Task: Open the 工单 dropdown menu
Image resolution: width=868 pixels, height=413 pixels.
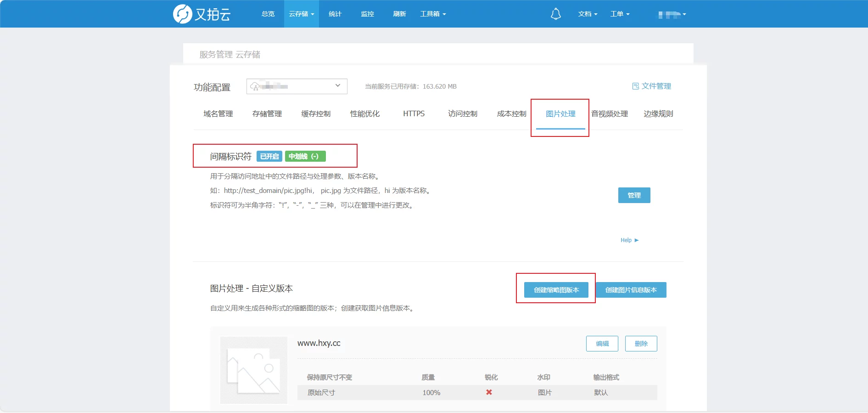Action: [x=620, y=14]
